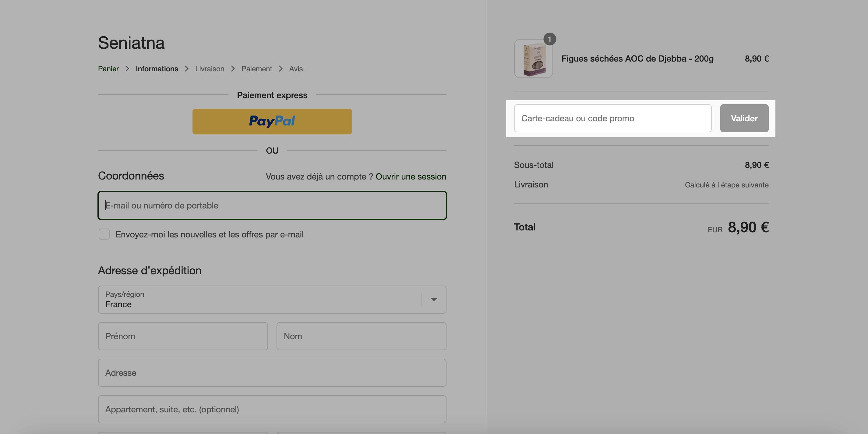
Task: Open the France country selector field
Action: (272, 300)
